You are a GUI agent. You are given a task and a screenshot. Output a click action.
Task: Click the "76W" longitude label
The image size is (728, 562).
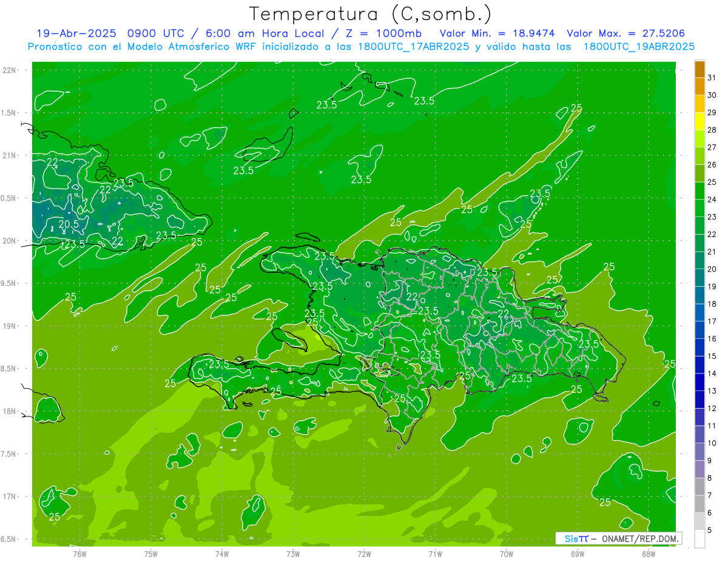(79, 554)
